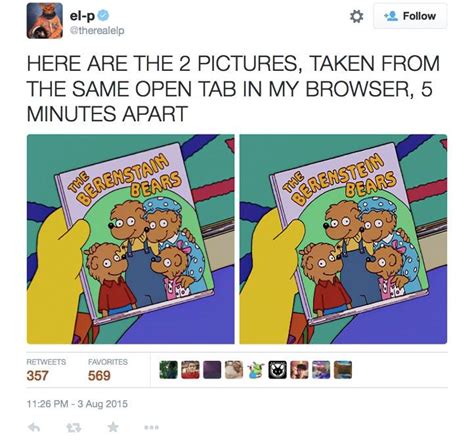The image size is (474, 448).
Task: Open the right Berenstein Bears image
Action: pos(343,239)
